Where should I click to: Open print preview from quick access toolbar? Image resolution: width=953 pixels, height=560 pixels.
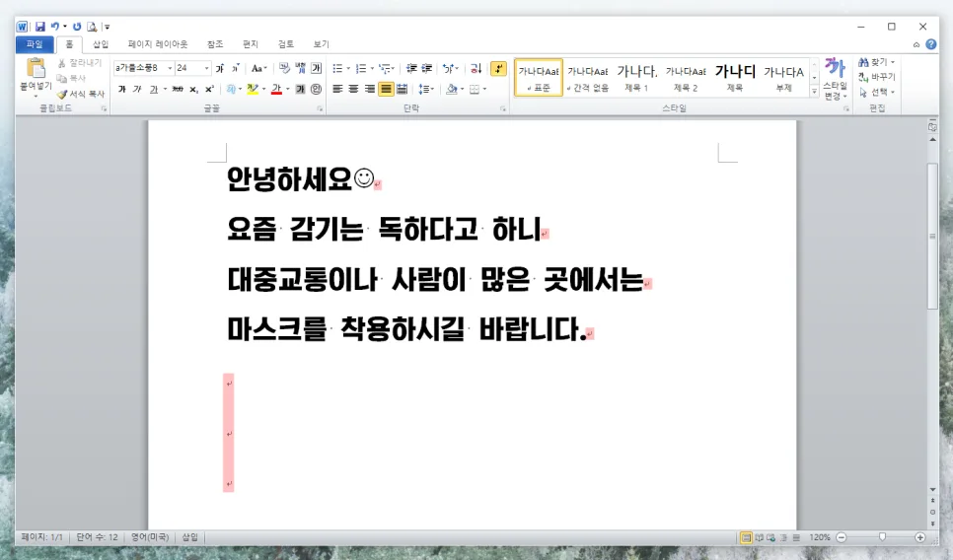(92, 27)
